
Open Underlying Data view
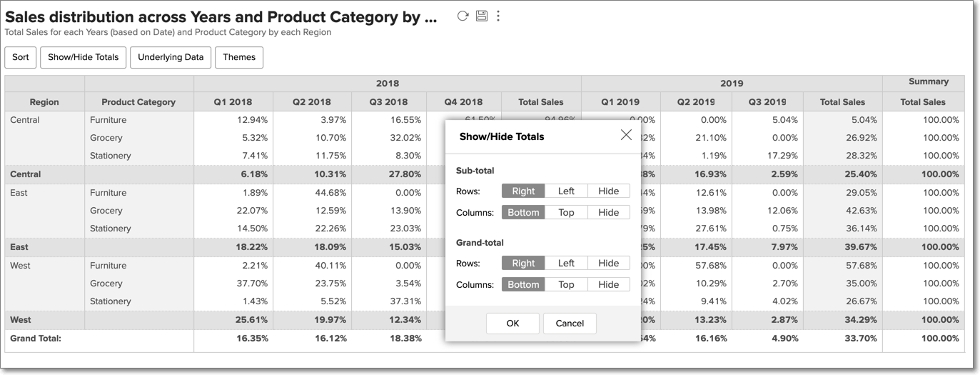(171, 57)
